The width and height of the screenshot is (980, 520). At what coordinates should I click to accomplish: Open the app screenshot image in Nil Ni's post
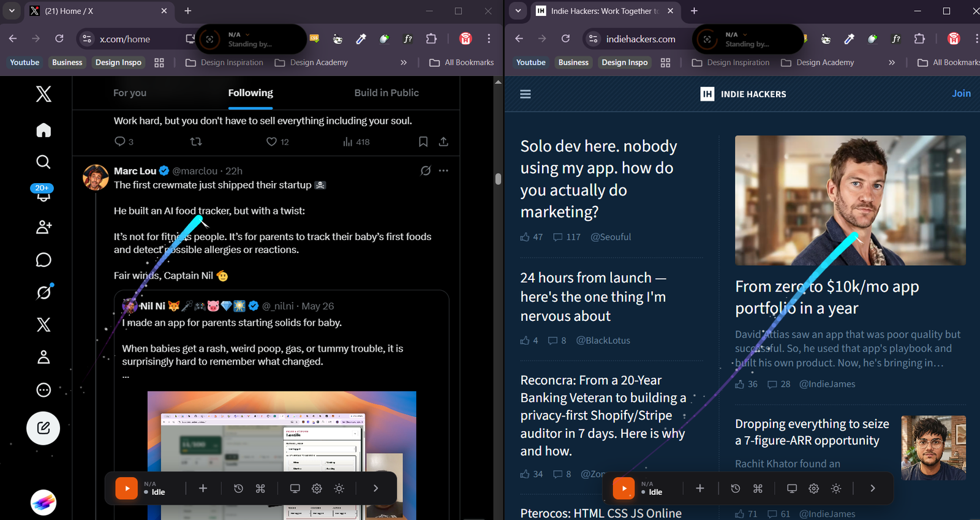(x=282, y=455)
